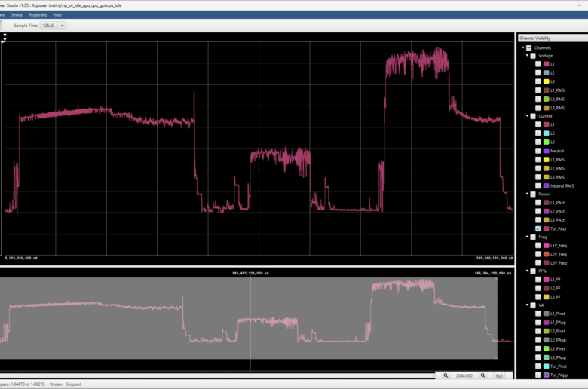Select the L3V_Freq label
588x389 pixels.
[559, 263]
